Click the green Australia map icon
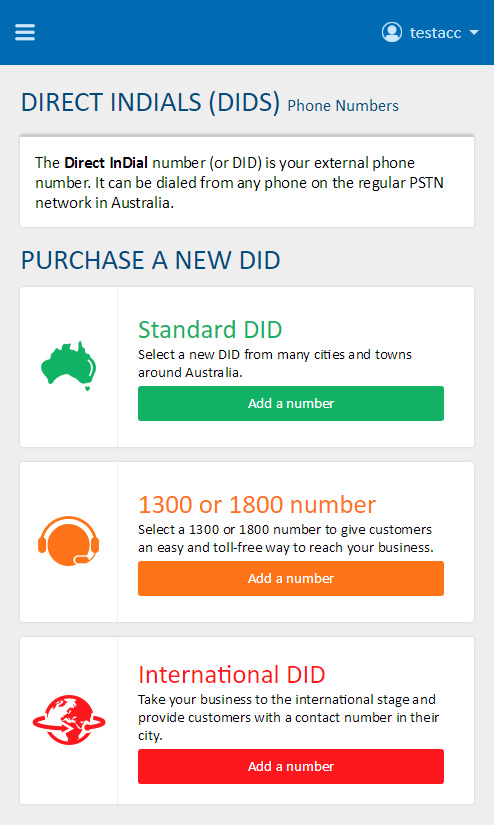The width and height of the screenshot is (494, 825). pyautogui.click(x=68, y=366)
